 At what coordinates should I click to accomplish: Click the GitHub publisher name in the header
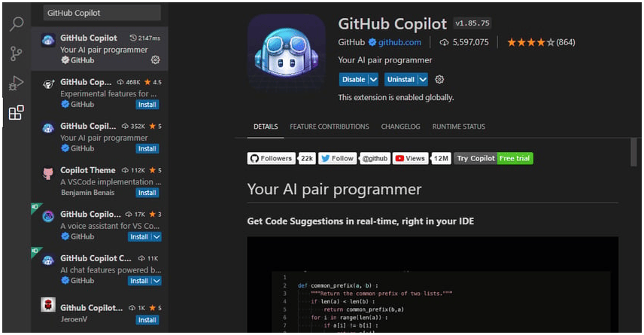click(351, 42)
